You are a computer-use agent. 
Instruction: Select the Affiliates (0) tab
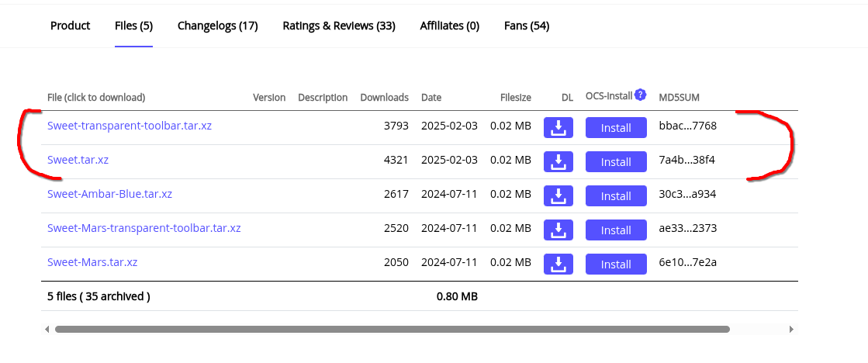point(450,26)
